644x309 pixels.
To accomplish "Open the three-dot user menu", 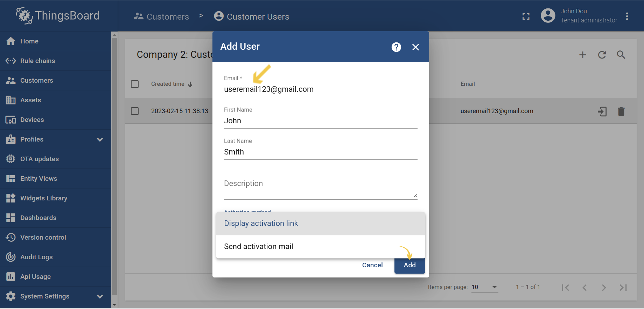I will pos(627,16).
